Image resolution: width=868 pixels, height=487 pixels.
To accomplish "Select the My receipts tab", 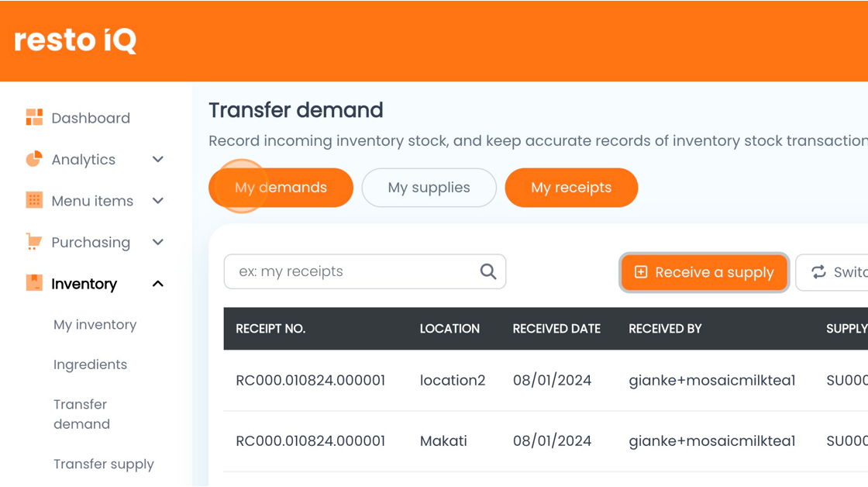I will click(x=571, y=188).
